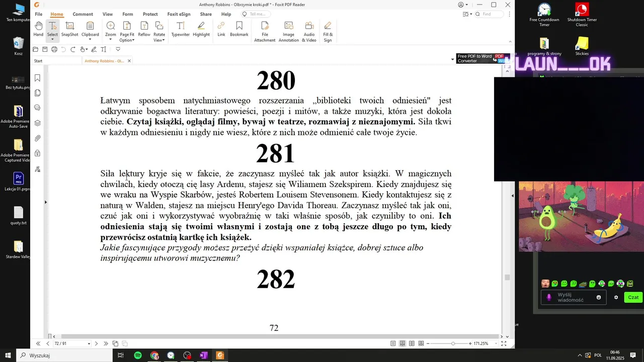The height and width of the screenshot is (362, 644).
Task: Insert a Link with the Link tool
Action: [221, 29]
